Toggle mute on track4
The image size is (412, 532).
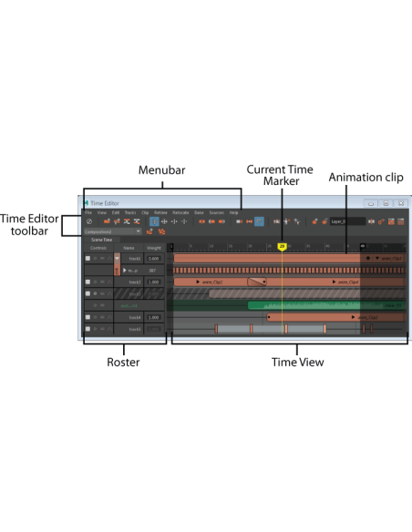[95, 317]
